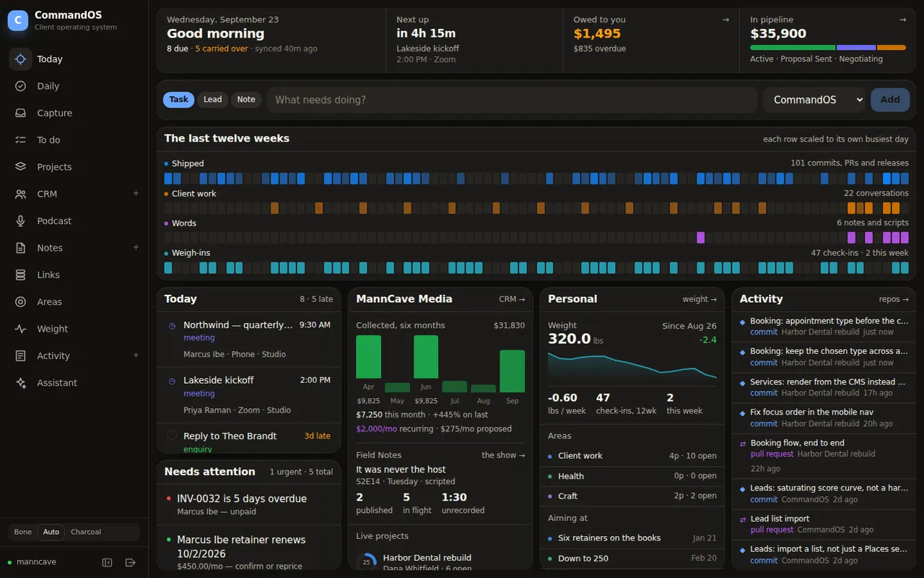Open the Weight pulse icon in sidebar
The height and width of the screenshot is (578, 924).
coord(21,329)
